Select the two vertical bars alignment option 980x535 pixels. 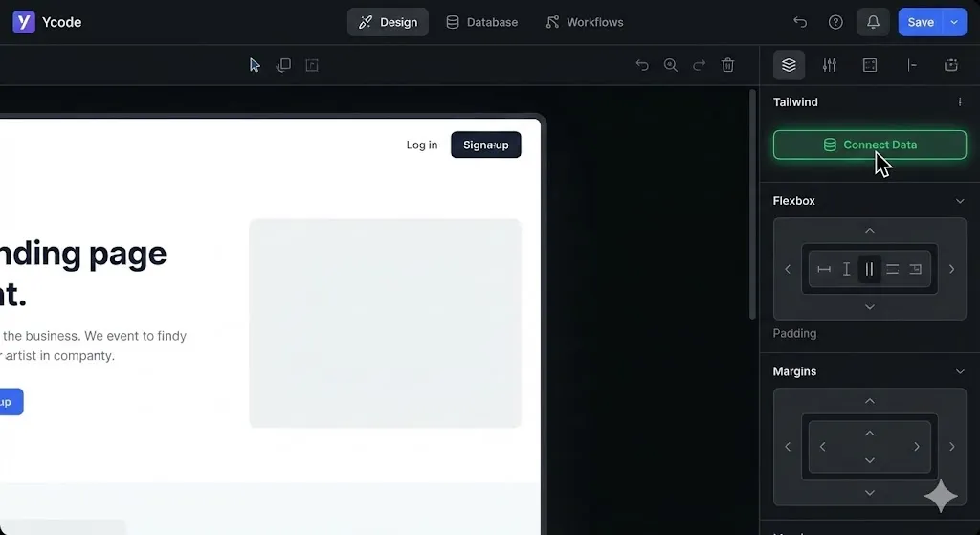tap(869, 269)
